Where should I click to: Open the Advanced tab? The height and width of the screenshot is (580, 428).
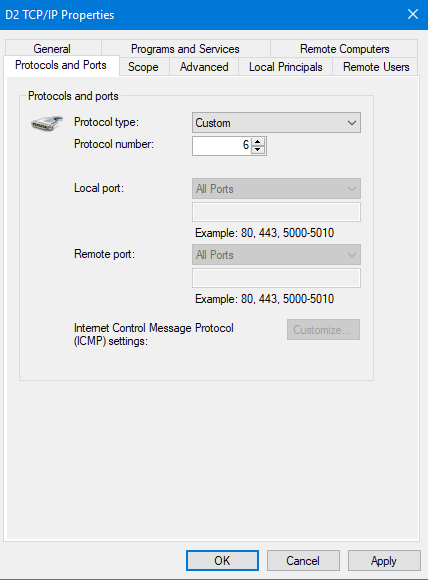click(204, 67)
